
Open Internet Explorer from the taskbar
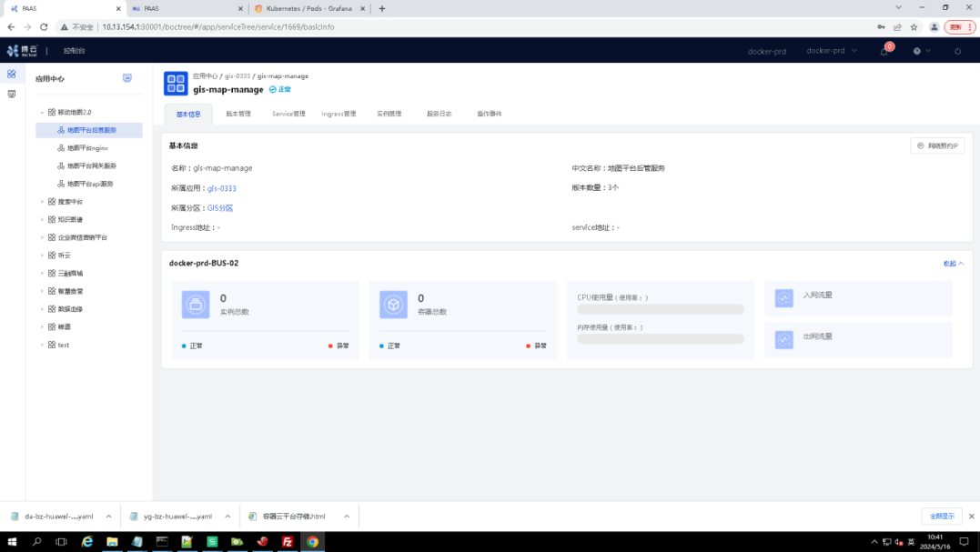pyautogui.click(x=86, y=541)
